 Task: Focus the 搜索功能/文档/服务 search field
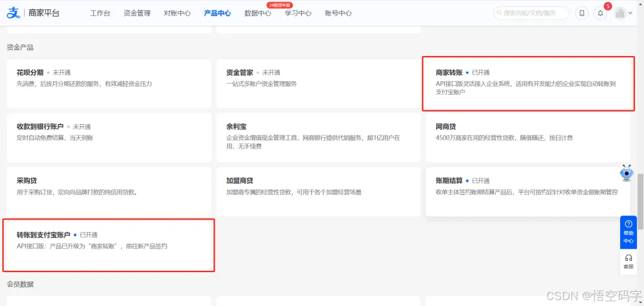coord(531,13)
